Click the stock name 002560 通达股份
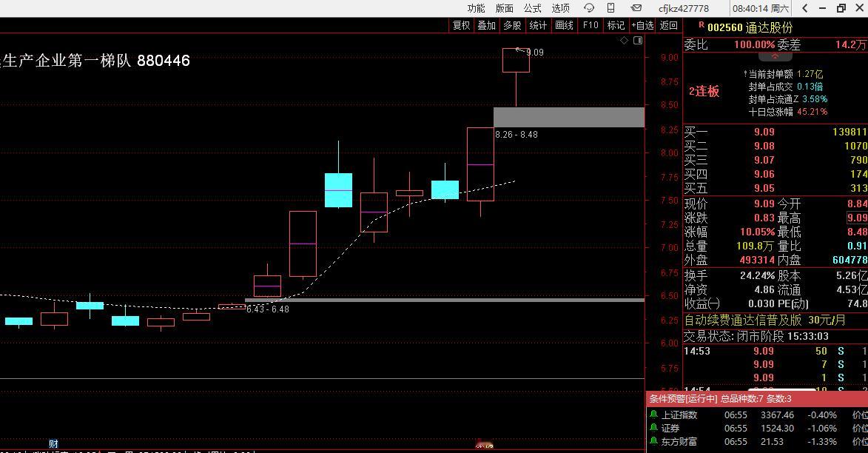Screen dimensions: 868x453 tap(750, 27)
